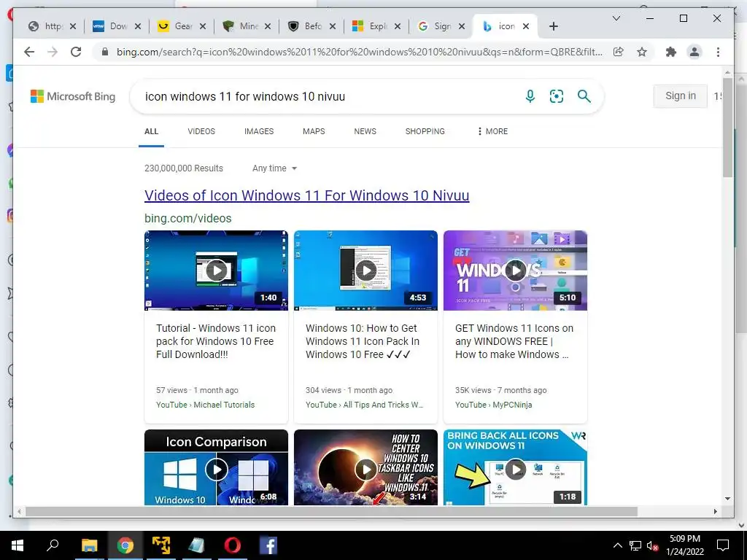Open Facebook app from the taskbar
Screen dimensions: 747x560
click(268, 545)
